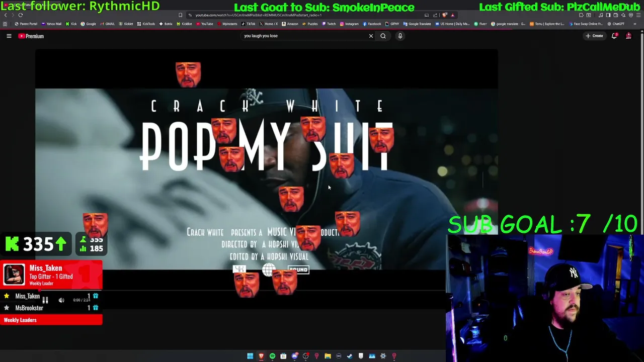Viewport: 644px width, 362px height.
Task: Open the Google bookmark
Action: pyautogui.click(x=88, y=24)
